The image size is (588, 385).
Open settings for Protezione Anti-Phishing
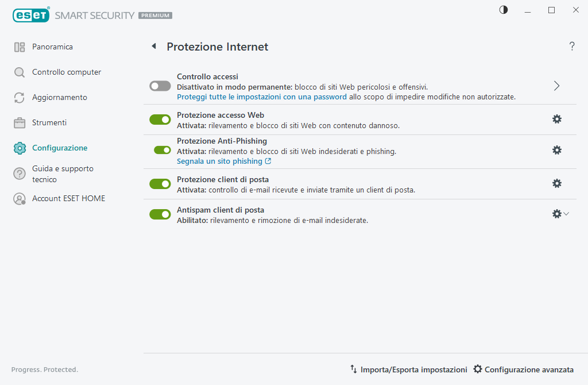(x=556, y=150)
